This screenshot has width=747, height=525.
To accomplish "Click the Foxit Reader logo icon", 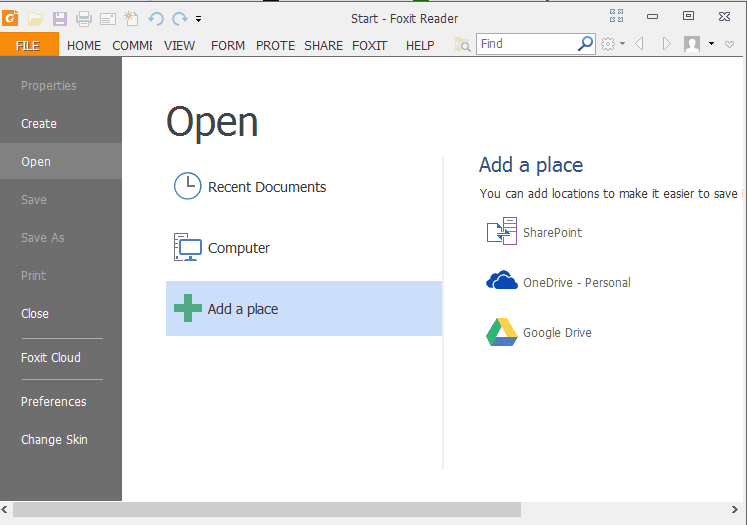I will 10,19.
